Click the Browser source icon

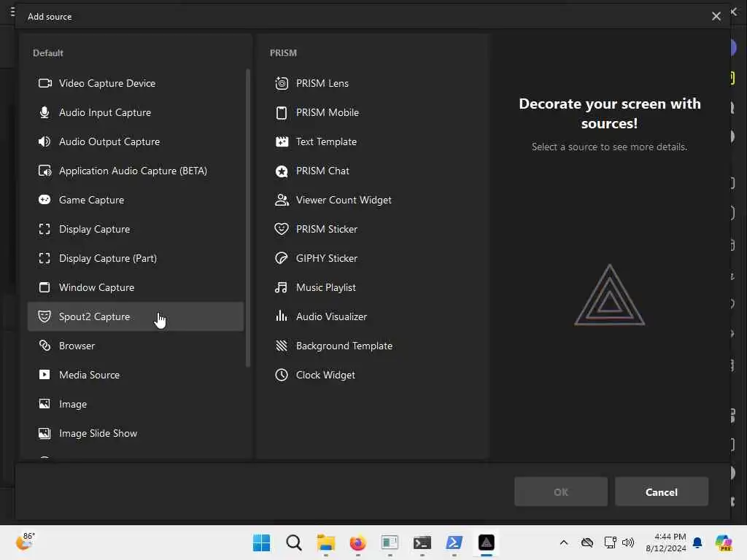44,345
